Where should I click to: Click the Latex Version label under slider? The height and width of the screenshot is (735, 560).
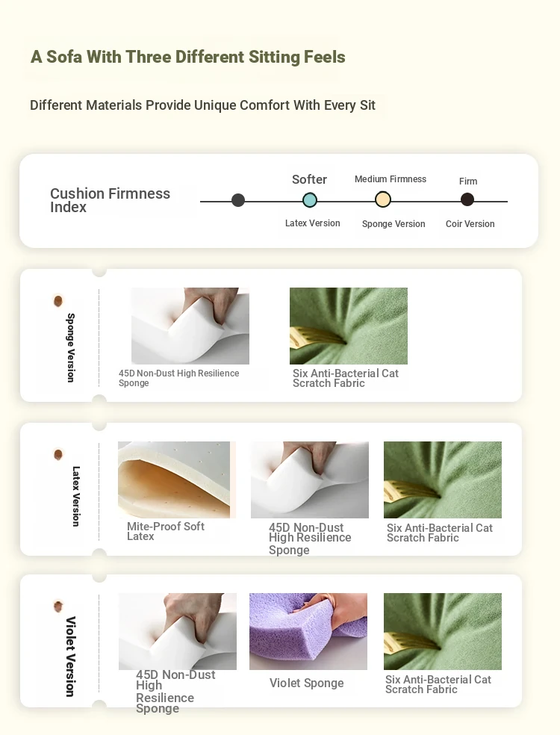313,223
